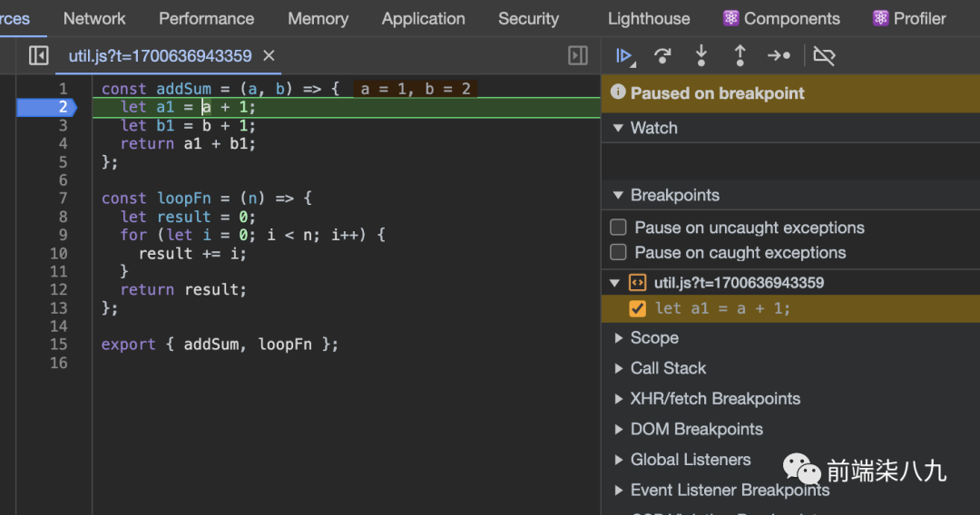980x515 pixels.
Task: Expand the XHR/fetch Breakpoints section
Action: coord(714,399)
